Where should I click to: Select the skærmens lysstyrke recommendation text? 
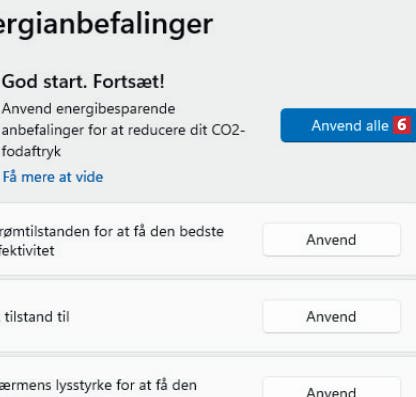98,385
